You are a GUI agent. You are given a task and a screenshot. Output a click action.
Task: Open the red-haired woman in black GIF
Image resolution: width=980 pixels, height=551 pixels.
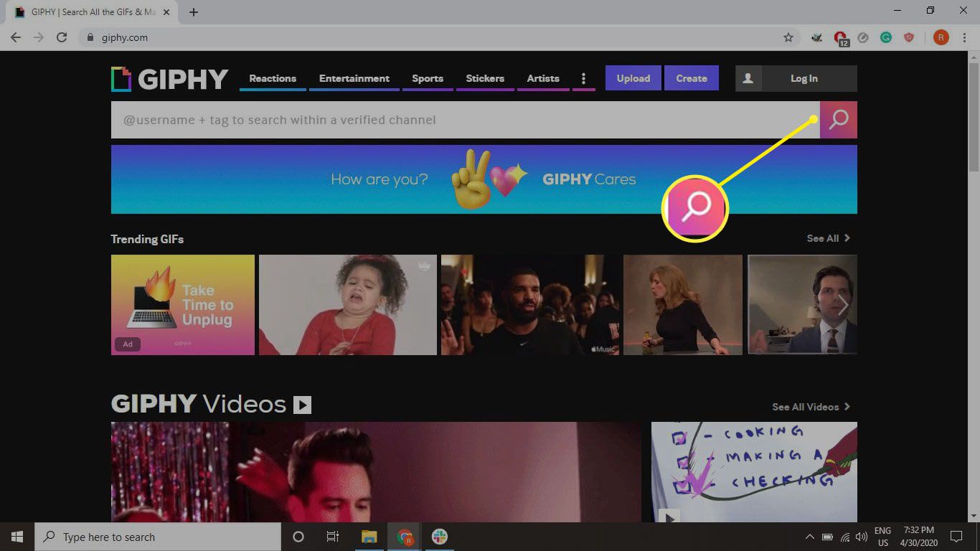click(x=683, y=305)
